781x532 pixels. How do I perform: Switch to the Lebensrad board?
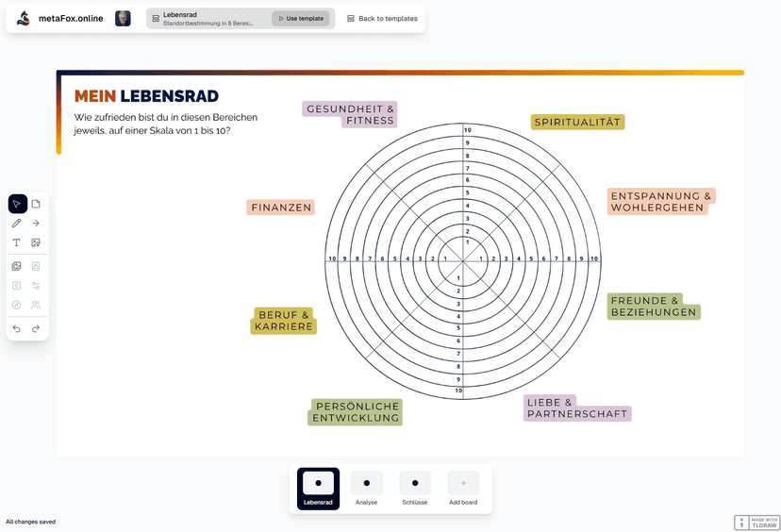point(318,489)
